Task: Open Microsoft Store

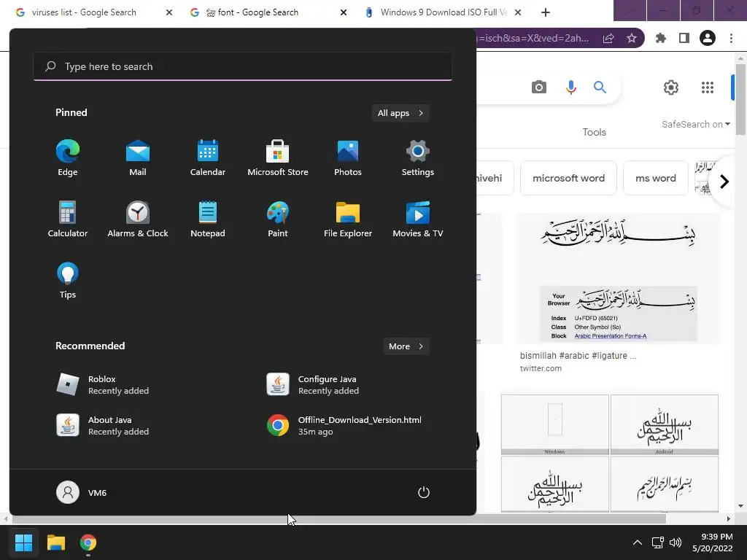Action: coord(278,158)
